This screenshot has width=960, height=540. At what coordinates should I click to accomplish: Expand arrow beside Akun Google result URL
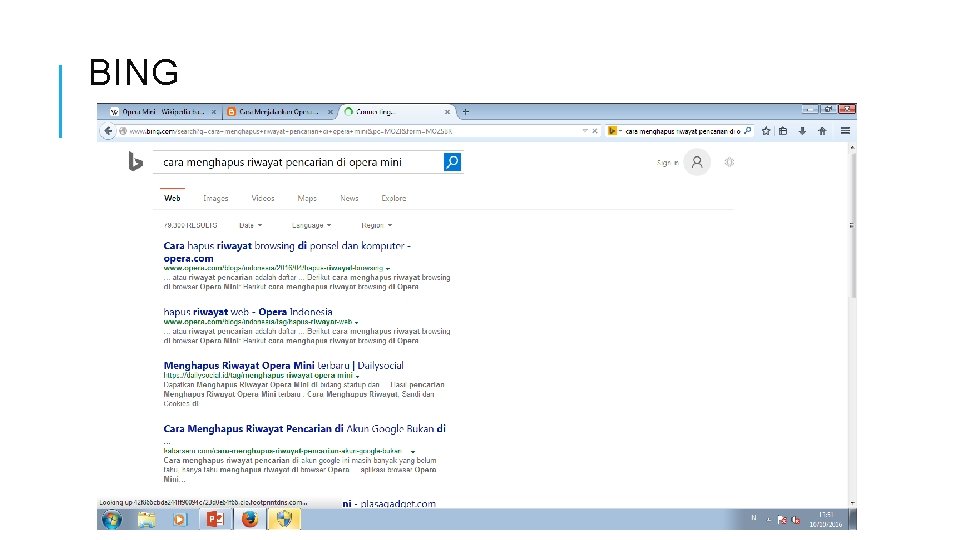(x=413, y=452)
